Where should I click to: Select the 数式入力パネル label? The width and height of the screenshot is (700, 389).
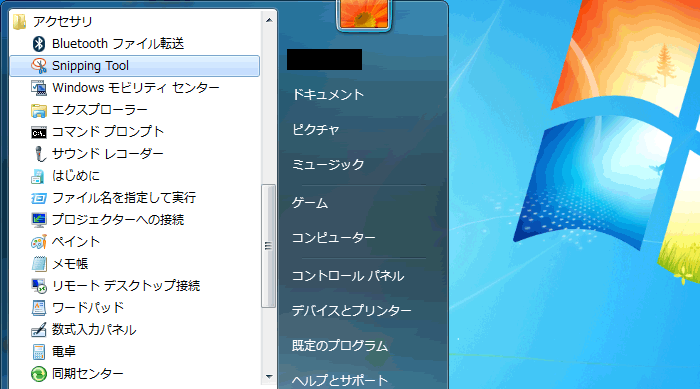[94, 330]
